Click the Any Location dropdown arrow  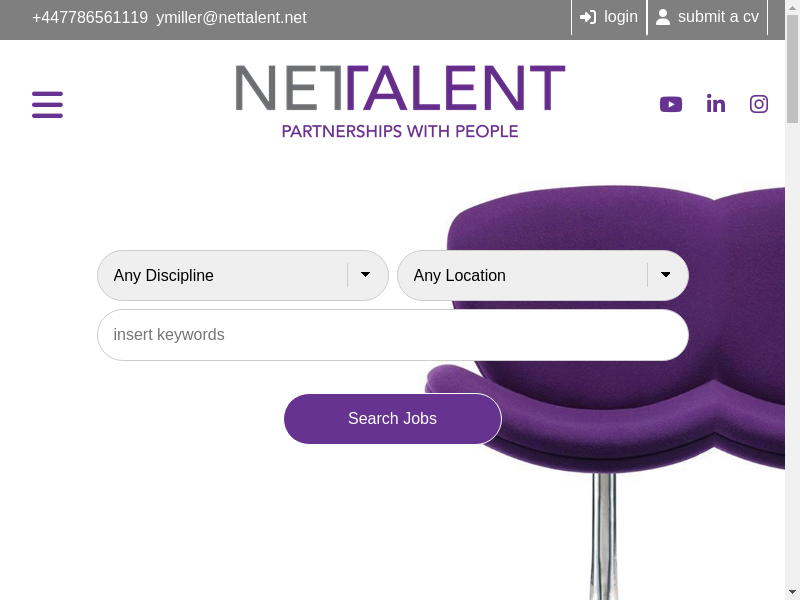click(x=666, y=275)
